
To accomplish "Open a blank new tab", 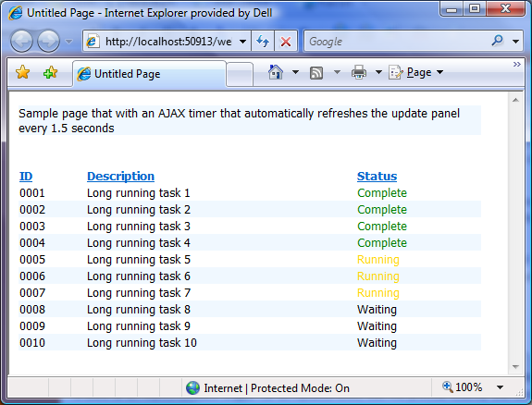I will click(240, 74).
